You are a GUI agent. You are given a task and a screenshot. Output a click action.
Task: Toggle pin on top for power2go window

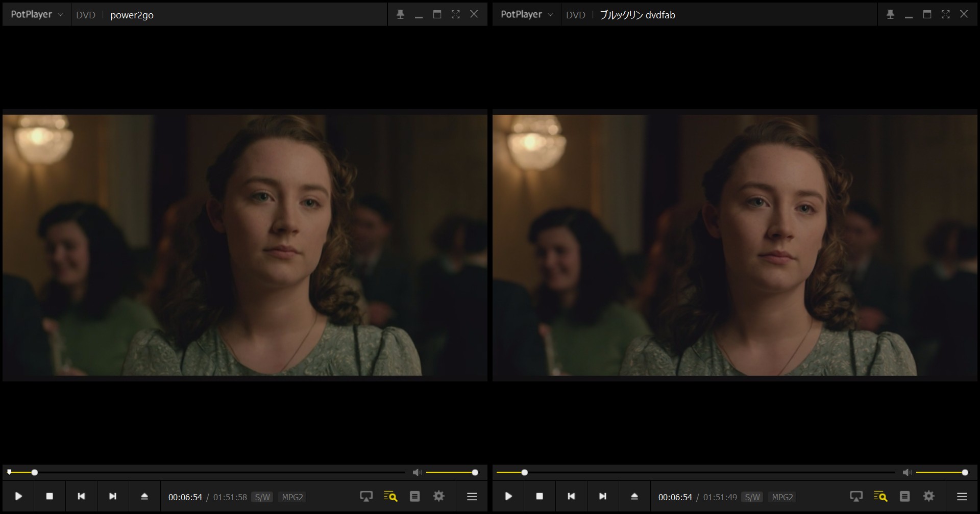click(400, 14)
